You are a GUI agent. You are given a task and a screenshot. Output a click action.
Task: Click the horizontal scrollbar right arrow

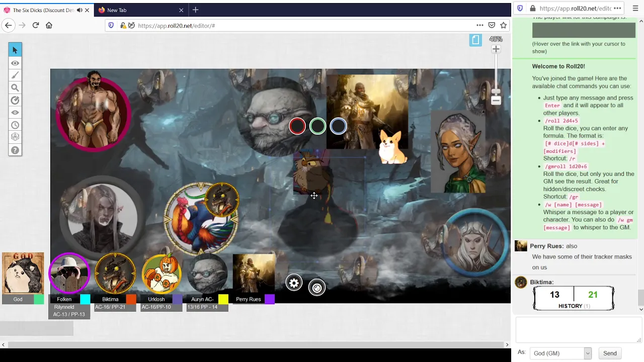[x=507, y=345]
